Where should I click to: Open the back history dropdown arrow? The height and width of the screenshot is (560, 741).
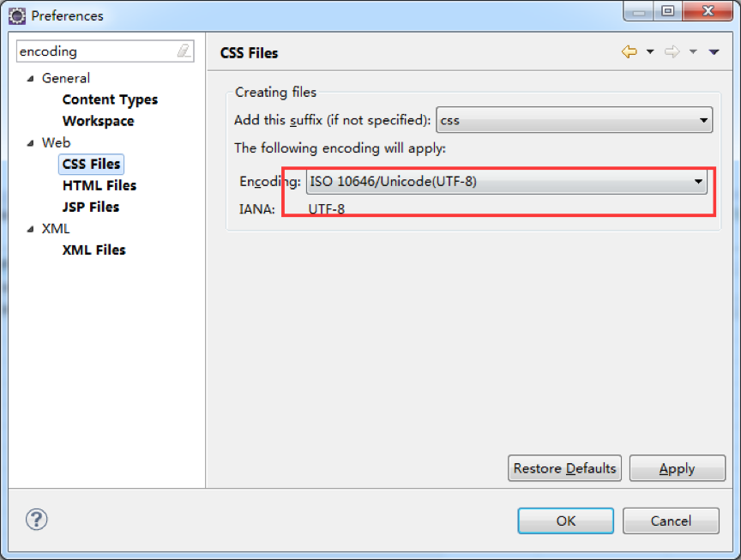point(650,52)
